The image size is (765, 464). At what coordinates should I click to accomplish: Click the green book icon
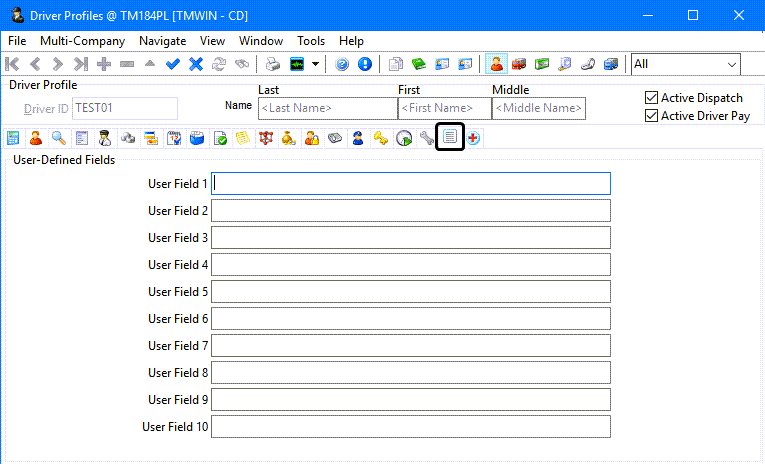point(419,64)
